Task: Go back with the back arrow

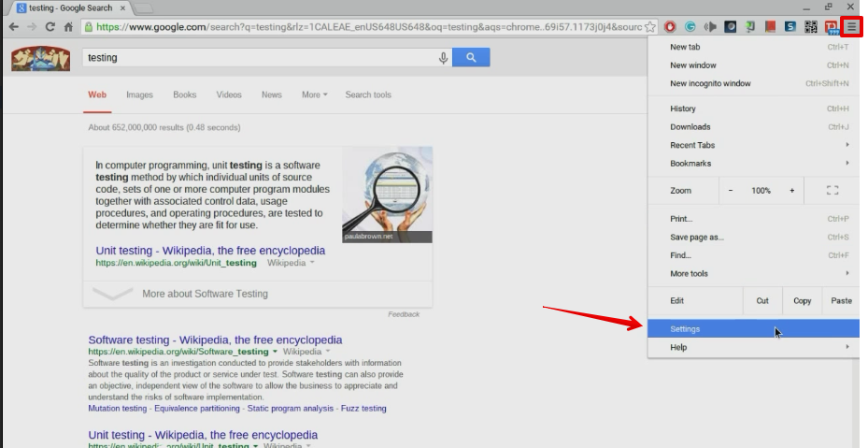Action: [x=14, y=26]
